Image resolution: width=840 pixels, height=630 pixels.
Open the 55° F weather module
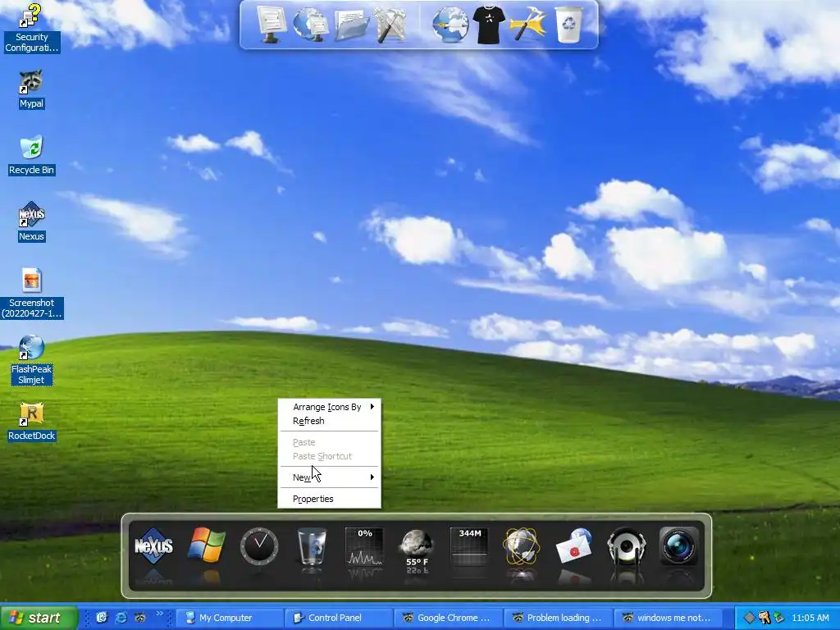pyautogui.click(x=417, y=547)
